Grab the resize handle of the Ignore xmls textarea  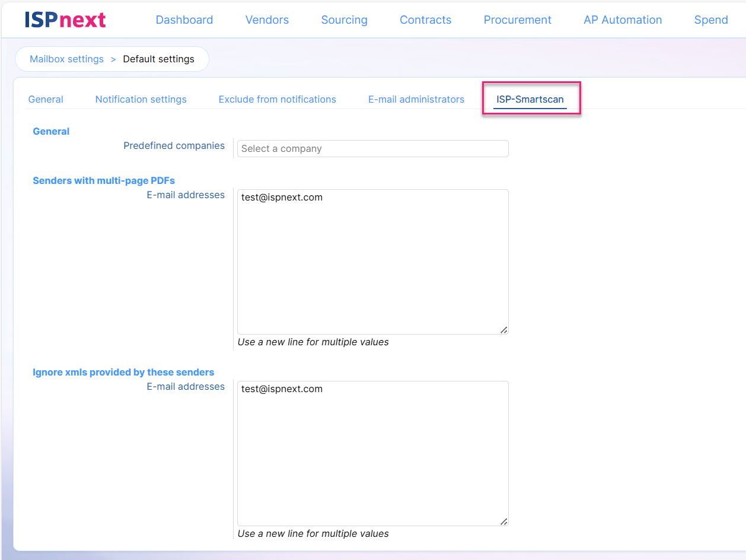(503, 521)
